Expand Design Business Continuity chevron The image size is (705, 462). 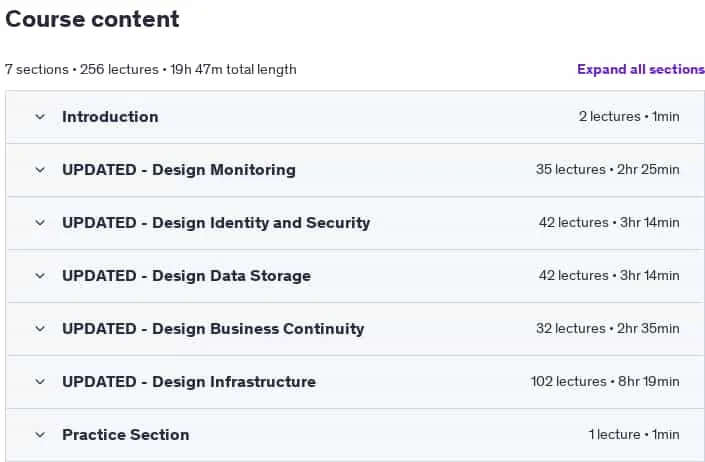tap(40, 329)
